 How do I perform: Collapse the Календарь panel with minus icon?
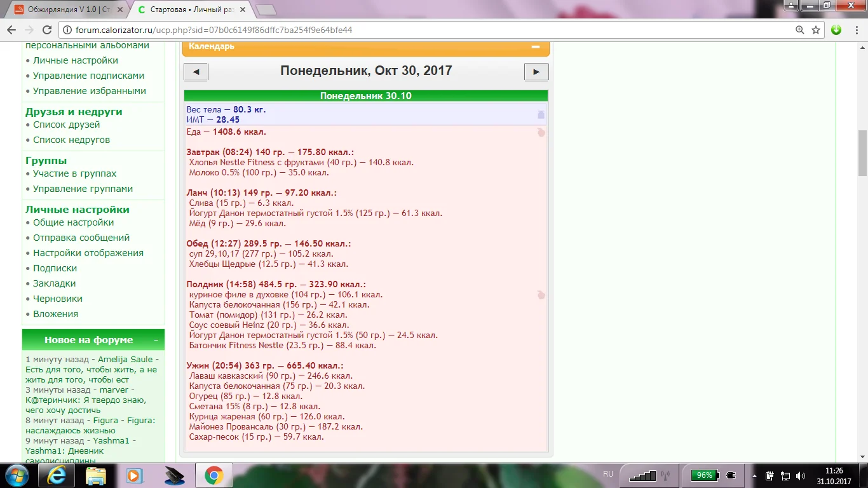pyautogui.click(x=536, y=46)
